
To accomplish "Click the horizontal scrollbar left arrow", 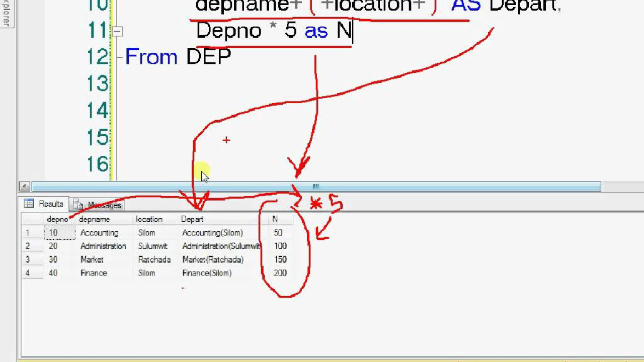I will (24, 187).
